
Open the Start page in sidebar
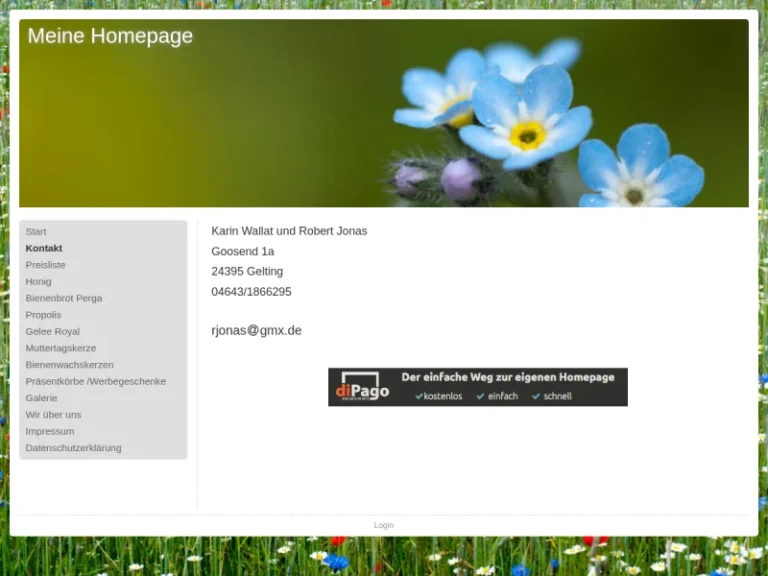coord(36,231)
